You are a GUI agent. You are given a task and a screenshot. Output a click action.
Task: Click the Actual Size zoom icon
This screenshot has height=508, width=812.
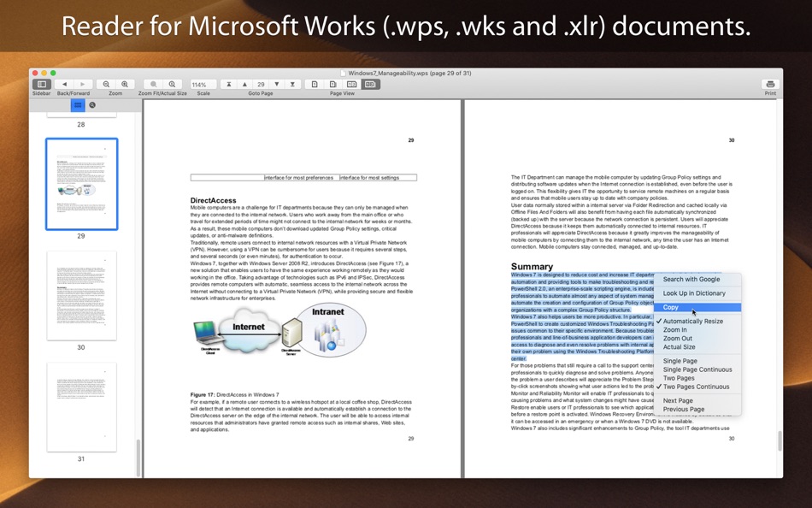[x=172, y=84]
